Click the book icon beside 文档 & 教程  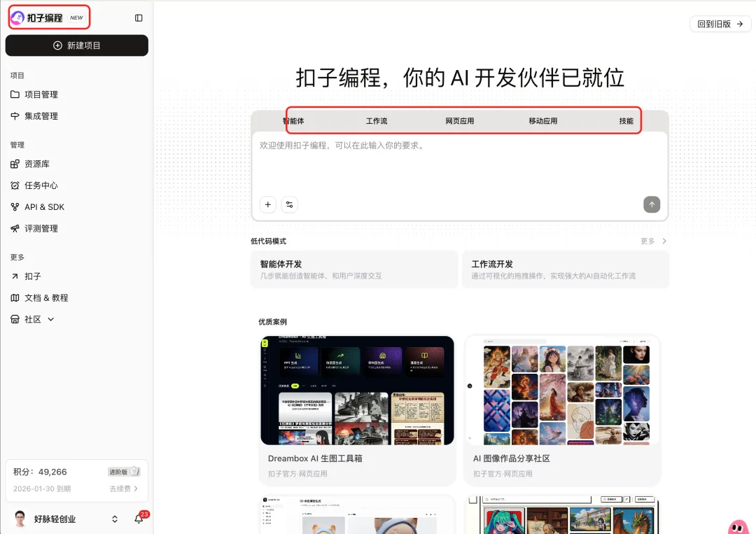click(15, 298)
